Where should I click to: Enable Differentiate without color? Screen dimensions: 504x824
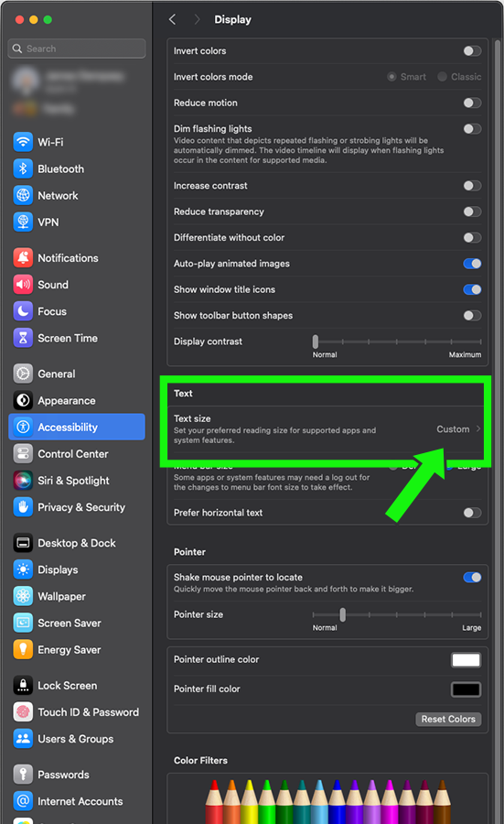click(472, 237)
